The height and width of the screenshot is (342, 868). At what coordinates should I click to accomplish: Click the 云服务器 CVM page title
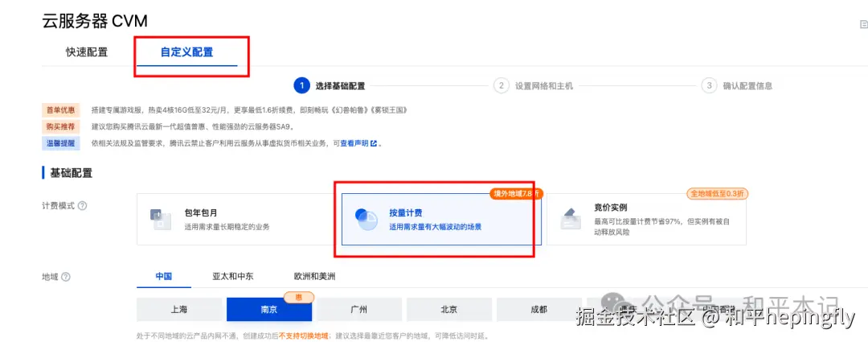click(95, 20)
